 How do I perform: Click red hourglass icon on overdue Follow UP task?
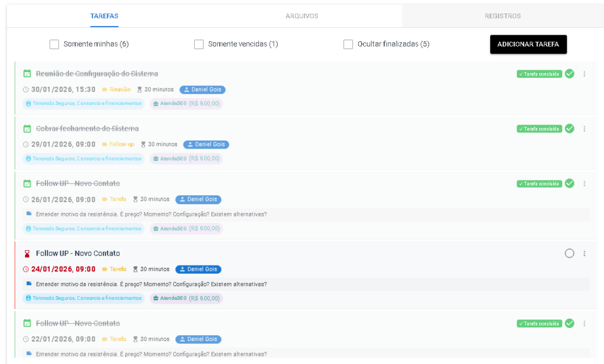click(x=27, y=254)
